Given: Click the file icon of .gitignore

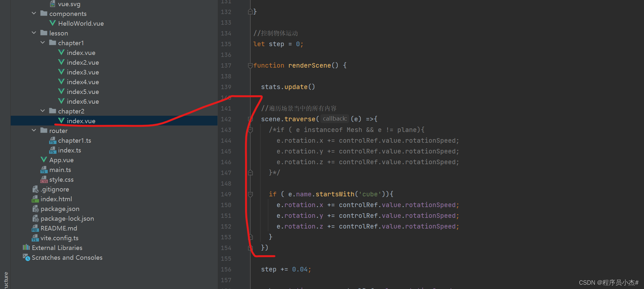Looking at the screenshot, I should (x=35, y=189).
